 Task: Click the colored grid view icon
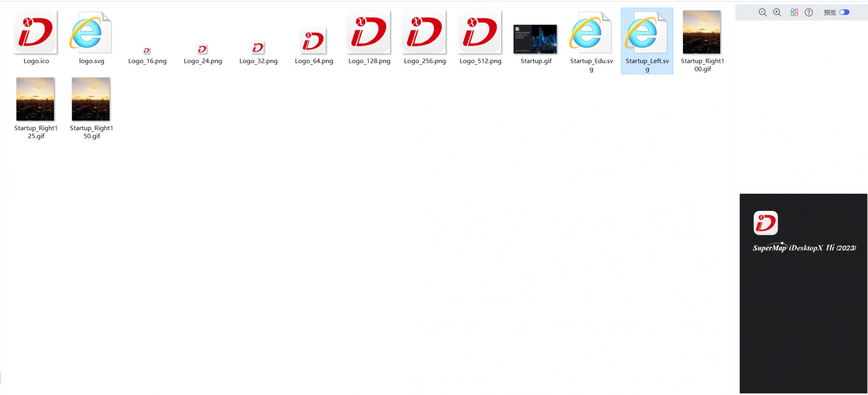click(x=794, y=12)
